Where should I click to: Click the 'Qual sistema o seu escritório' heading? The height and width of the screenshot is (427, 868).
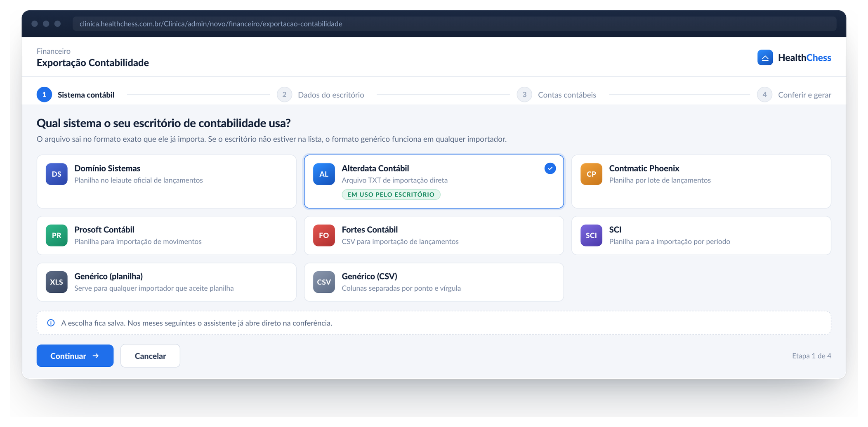click(x=164, y=123)
